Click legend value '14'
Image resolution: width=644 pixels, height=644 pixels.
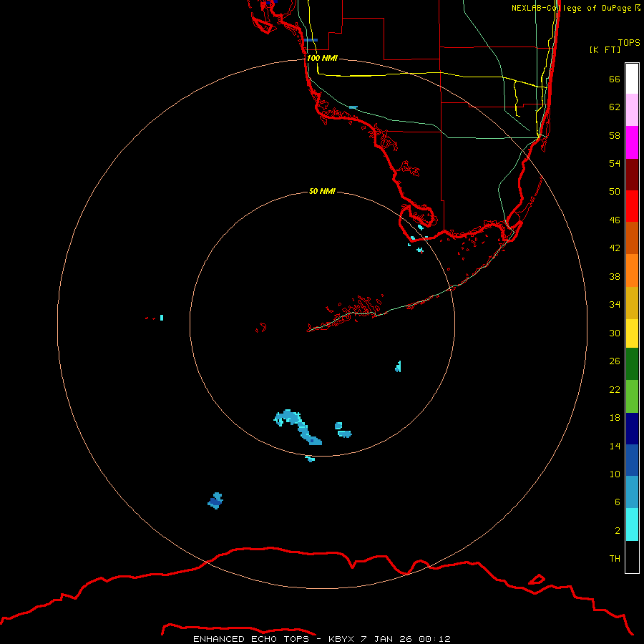click(x=615, y=446)
